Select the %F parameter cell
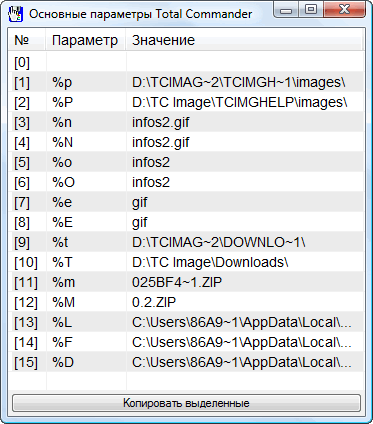373x424 pixels. [x=62, y=342]
